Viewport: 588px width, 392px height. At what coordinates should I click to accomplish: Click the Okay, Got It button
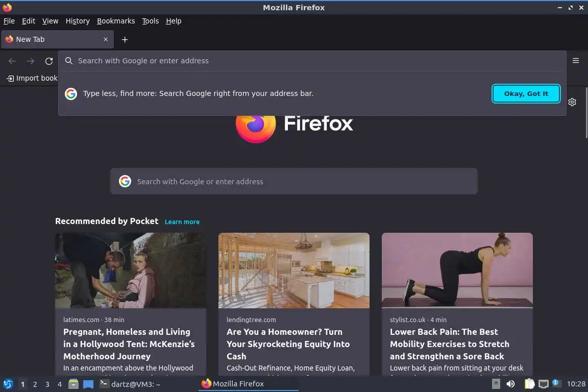click(x=526, y=94)
